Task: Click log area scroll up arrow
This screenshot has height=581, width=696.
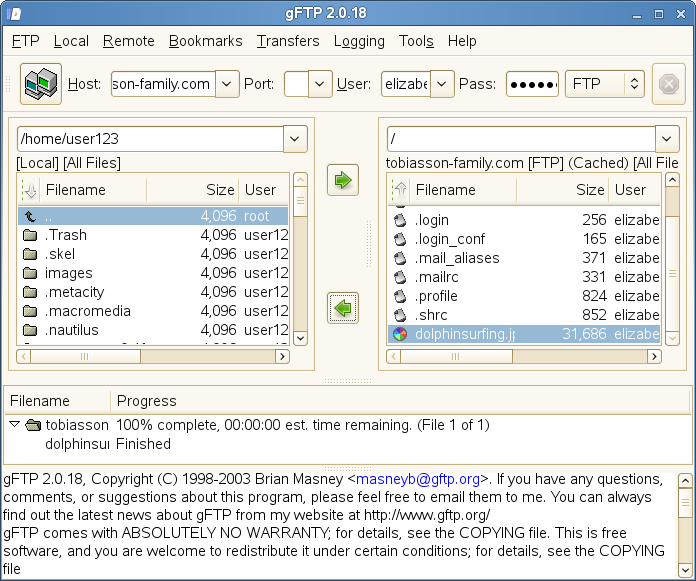Action: pos(685,481)
